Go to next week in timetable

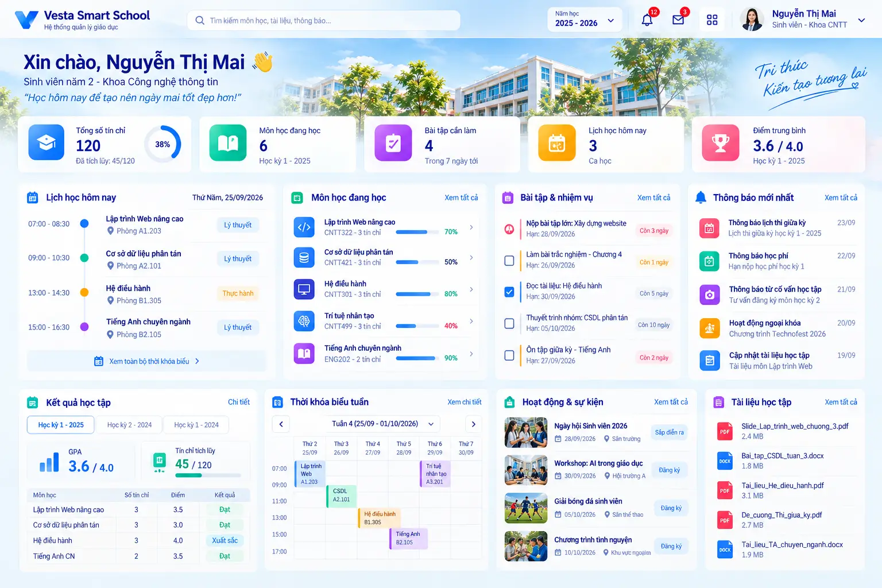pos(473,424)
